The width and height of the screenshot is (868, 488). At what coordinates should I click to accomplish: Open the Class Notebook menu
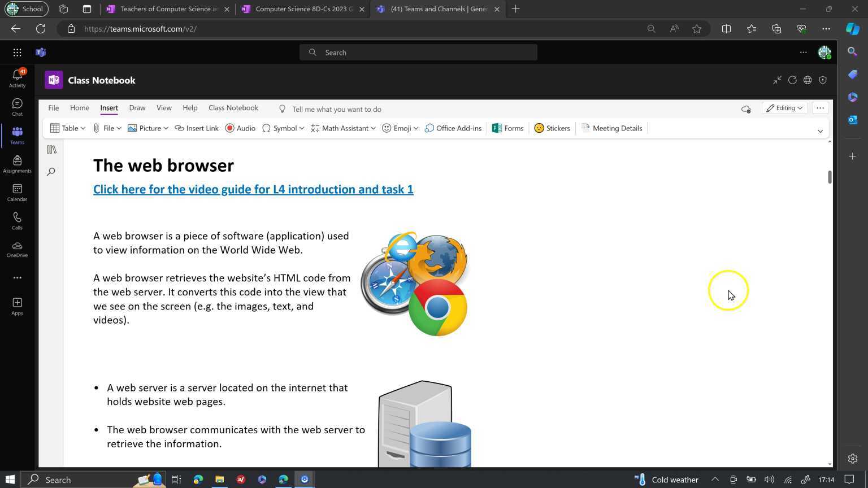pyautogui.click(x=233, y=108)
